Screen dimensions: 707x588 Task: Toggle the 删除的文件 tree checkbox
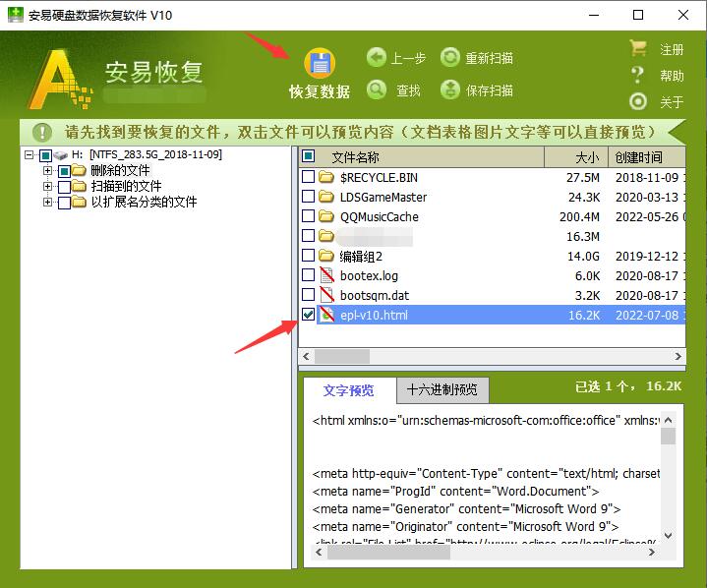click(x=65, y=171)
